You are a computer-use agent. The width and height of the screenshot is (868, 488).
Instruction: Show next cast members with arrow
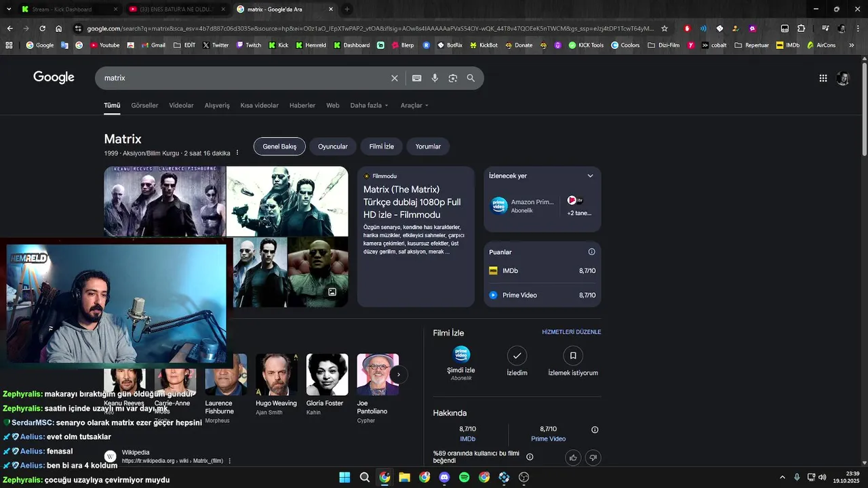tap(399, 374)
